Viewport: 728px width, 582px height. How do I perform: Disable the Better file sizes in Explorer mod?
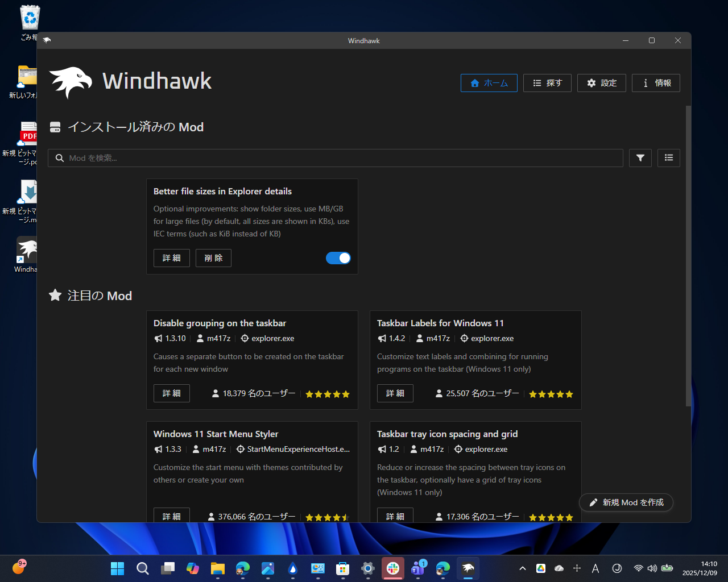(338, 258)
